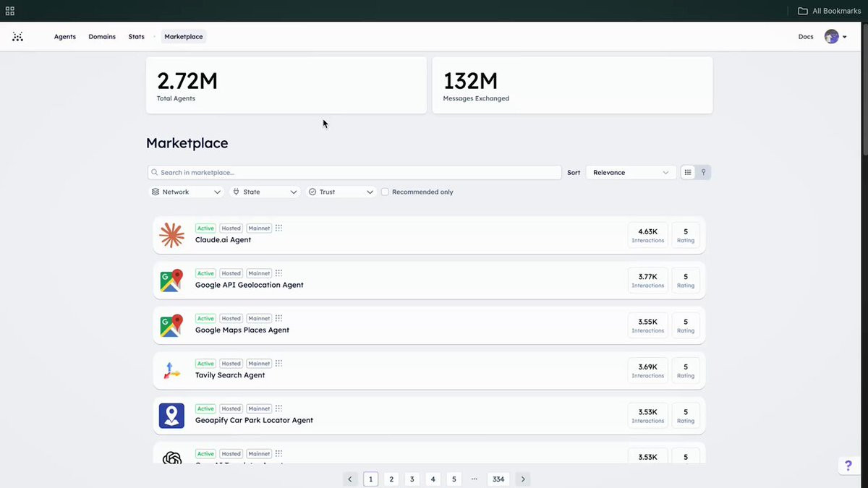The image size is (868, 488).
Task: Click the Claude.ai Agent logo
Action: click(x=172, y=235)
